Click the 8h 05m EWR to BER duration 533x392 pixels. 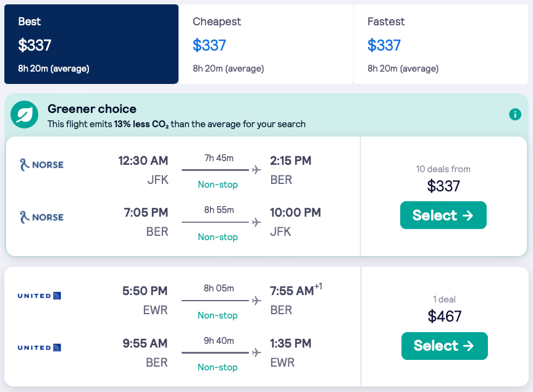[x=219, y=287]
